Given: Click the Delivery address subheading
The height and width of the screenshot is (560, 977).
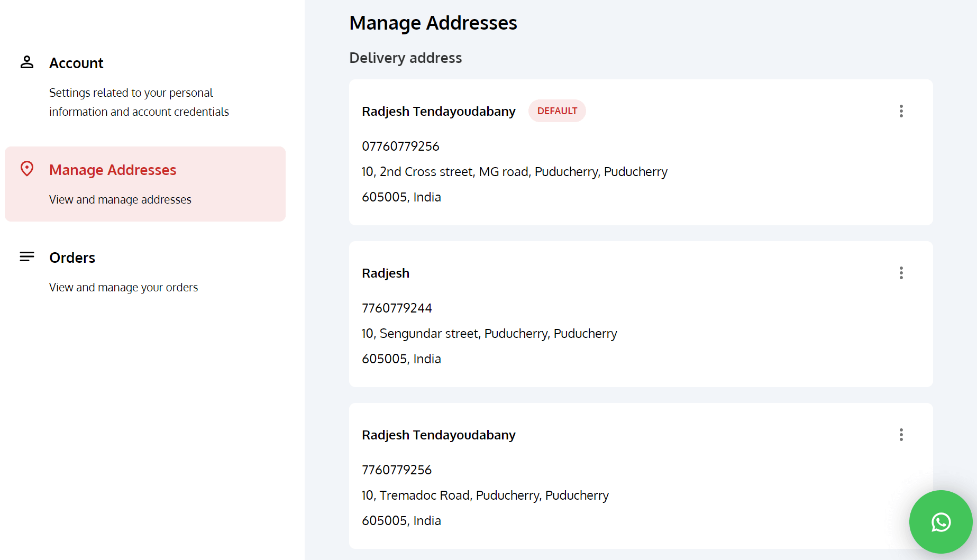Looking at the screenshot, I should [406, 58].
